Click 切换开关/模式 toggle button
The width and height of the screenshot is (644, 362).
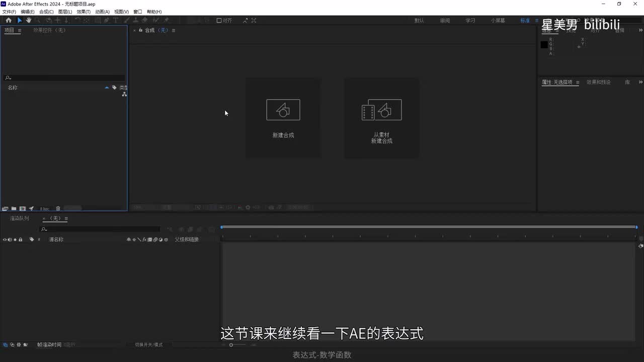point(149,345)
